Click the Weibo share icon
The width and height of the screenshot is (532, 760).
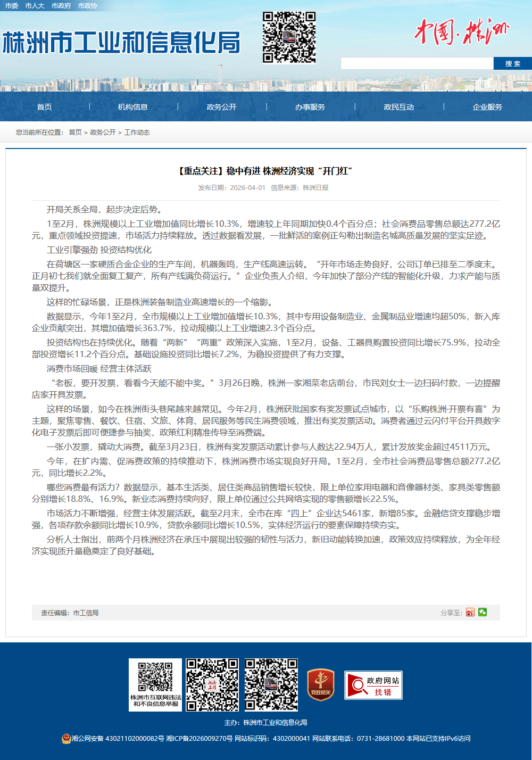click(x=470, y=613)
